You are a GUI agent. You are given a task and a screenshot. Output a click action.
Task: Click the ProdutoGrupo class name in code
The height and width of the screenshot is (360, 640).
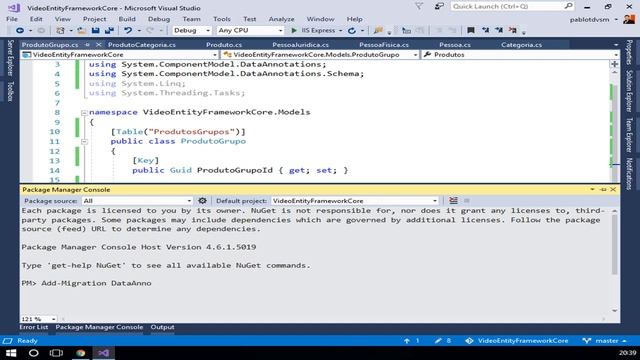213,141
